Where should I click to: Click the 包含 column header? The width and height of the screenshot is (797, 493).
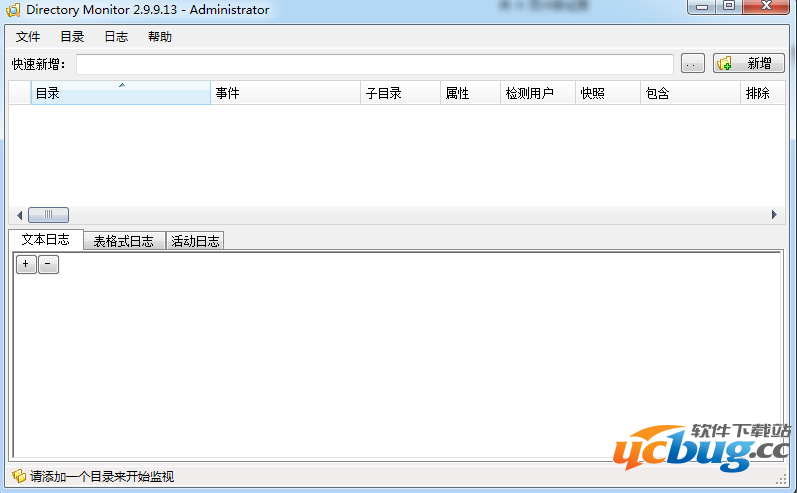click(x=690, y=93)
